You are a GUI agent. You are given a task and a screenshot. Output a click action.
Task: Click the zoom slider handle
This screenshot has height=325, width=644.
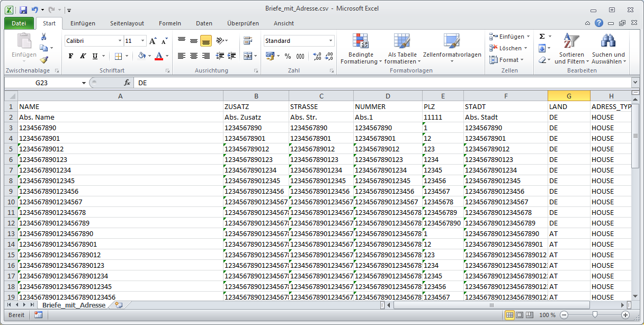pos(595,315)
